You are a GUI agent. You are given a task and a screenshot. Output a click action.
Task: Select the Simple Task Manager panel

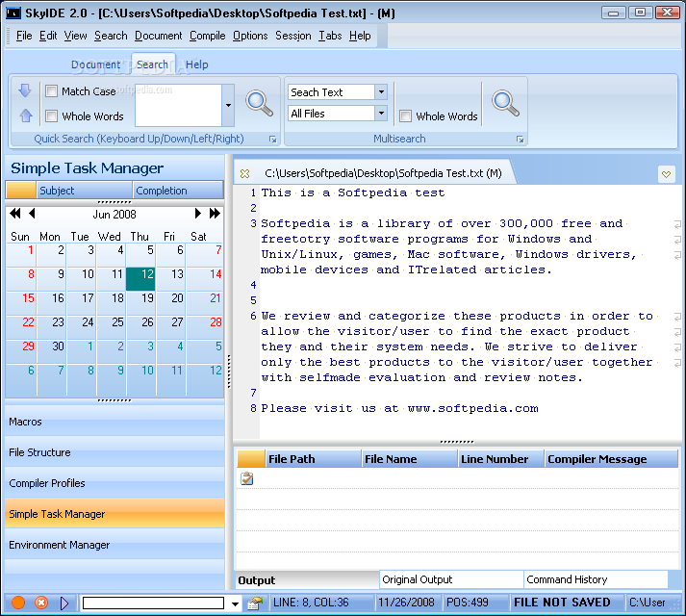(x=114, y=514)
